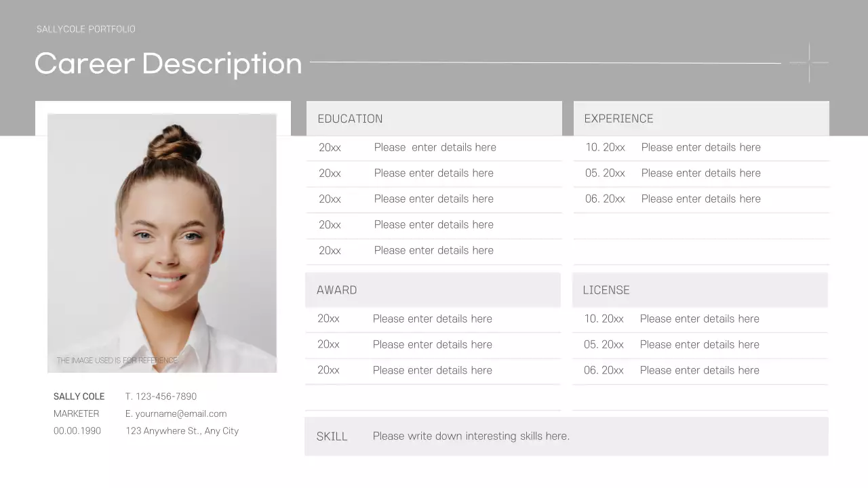The height and width of the screenshot is (488, 868).
Task: Select the EXPERIENCE section header
Action: tap(618, 119)
